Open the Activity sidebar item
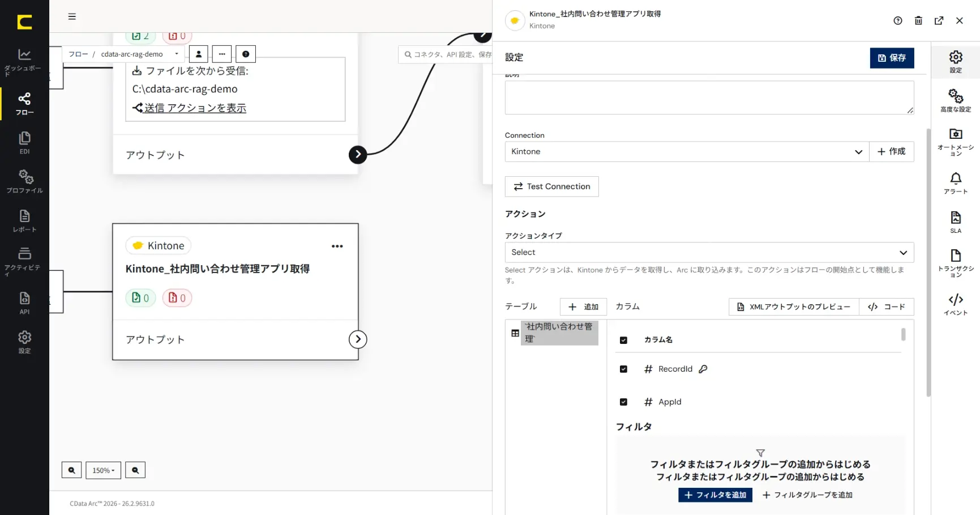The height and width of the screenshot is (515, 980). (x=24, y=261)
